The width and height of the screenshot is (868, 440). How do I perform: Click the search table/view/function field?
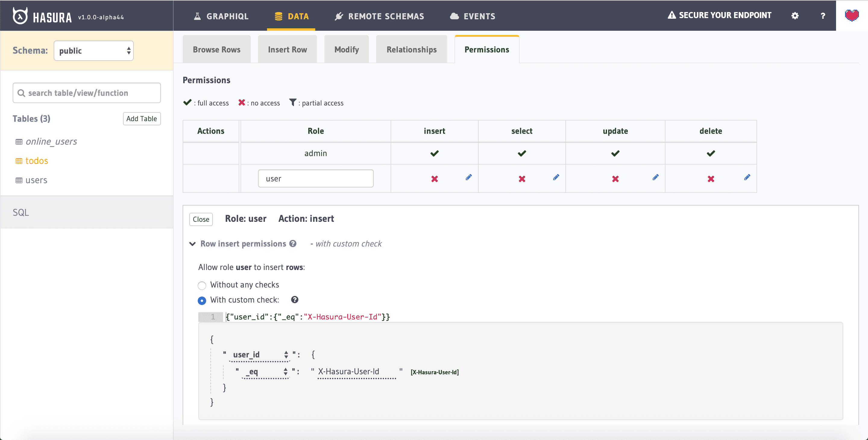86,93
